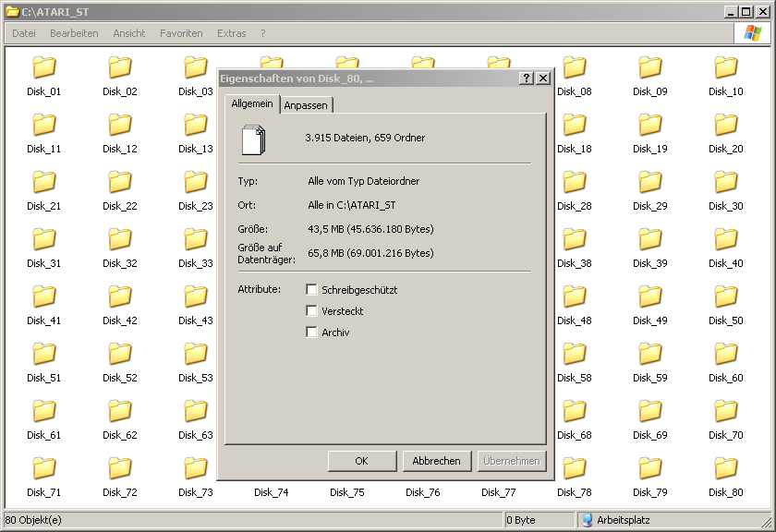Select the Disk_78 folder icon

tap(575, 468)
